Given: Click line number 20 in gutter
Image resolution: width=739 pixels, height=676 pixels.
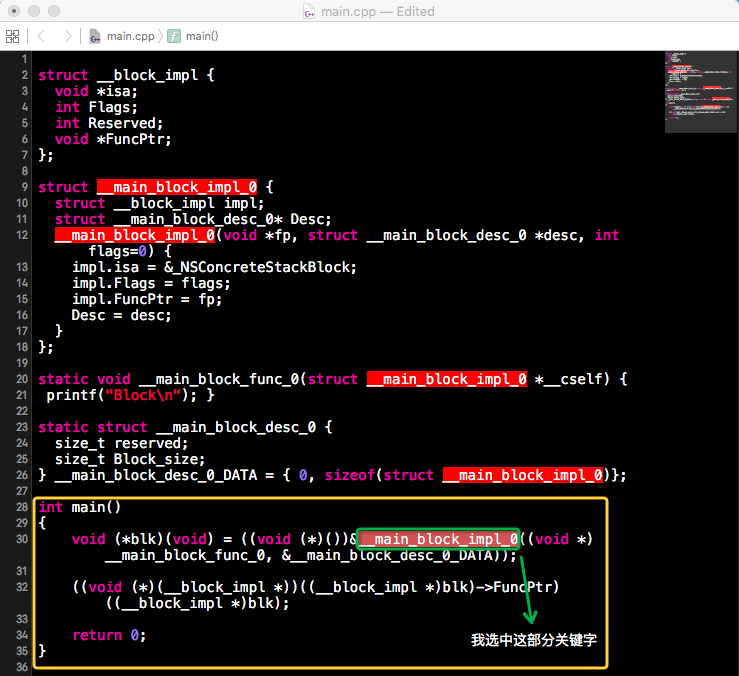Looking at the screenshot, I should pyautogui.click(x=22, y=379).
